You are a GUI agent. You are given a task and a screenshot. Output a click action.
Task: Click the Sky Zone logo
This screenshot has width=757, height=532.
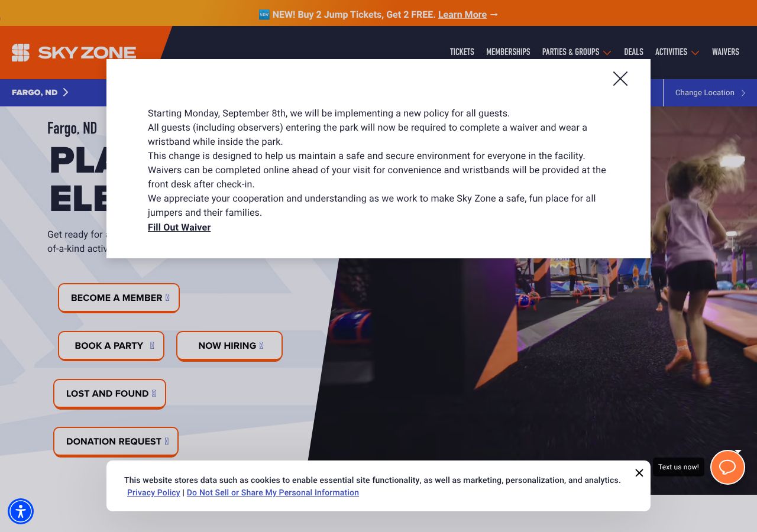(74, 53)
